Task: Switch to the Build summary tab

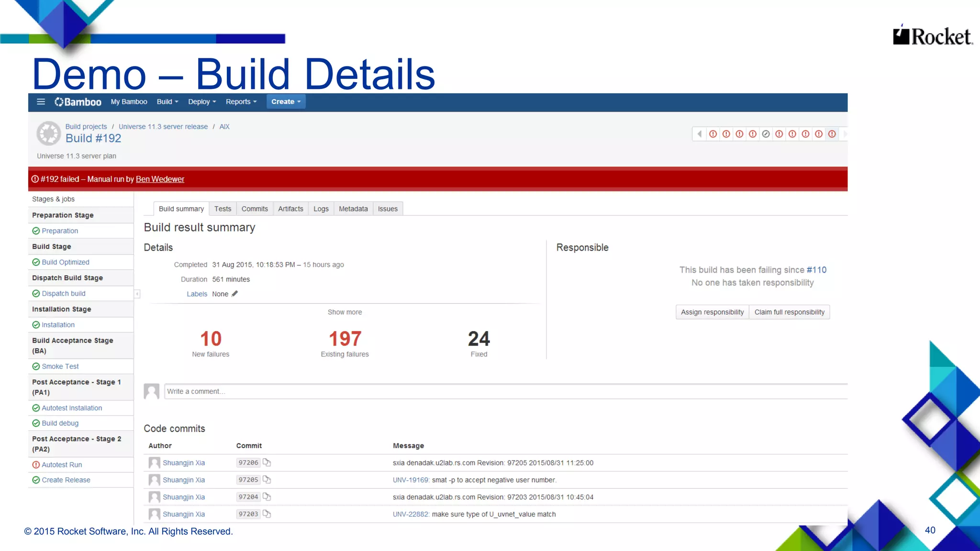Action: point(181,209)
